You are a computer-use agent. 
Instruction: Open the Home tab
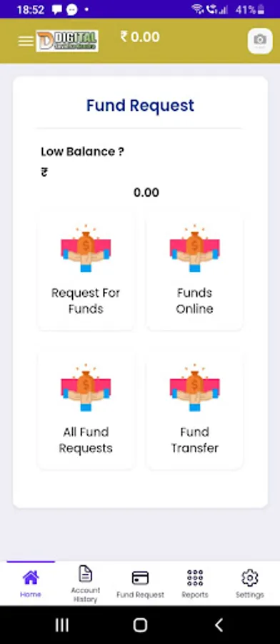pos(31,583)
